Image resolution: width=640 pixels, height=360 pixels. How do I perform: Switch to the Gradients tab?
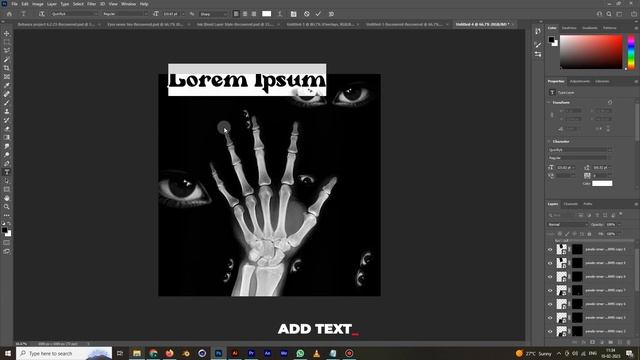(x=589, y=28)
